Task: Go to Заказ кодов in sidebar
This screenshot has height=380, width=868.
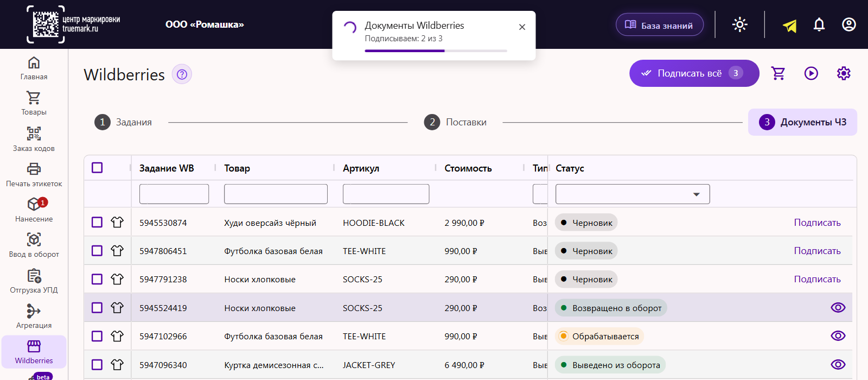Action: [x=34, y=139]
